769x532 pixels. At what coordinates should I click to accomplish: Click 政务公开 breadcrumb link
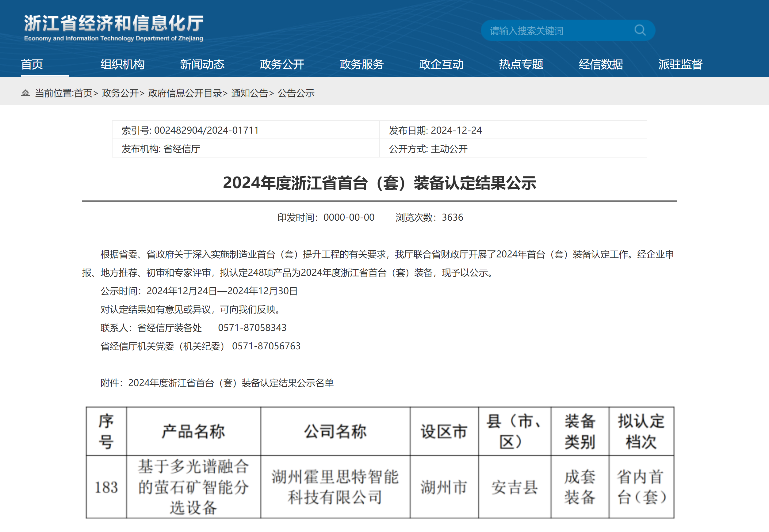pyautogui.click(x=120, y=93)
